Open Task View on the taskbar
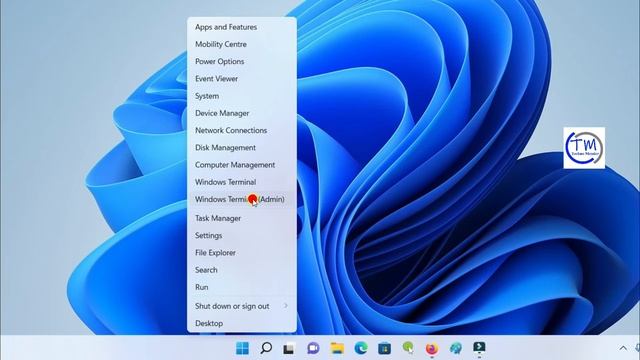 click(289, 348)
